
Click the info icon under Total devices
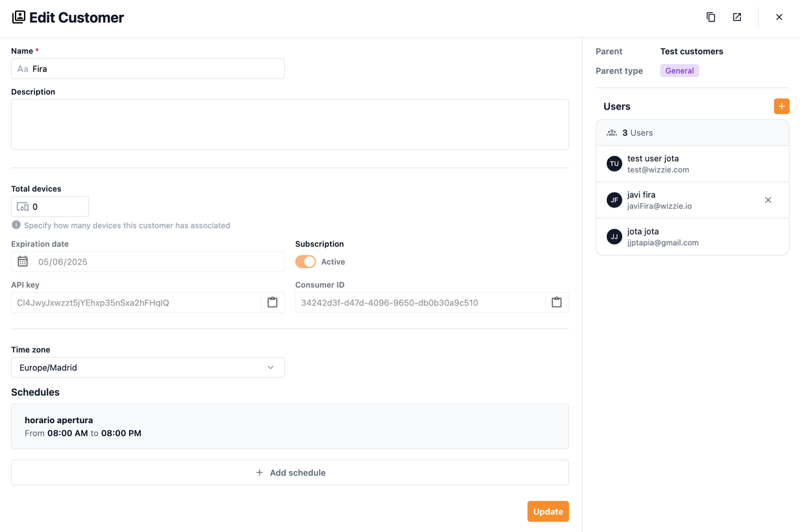[x=16, y=225]
